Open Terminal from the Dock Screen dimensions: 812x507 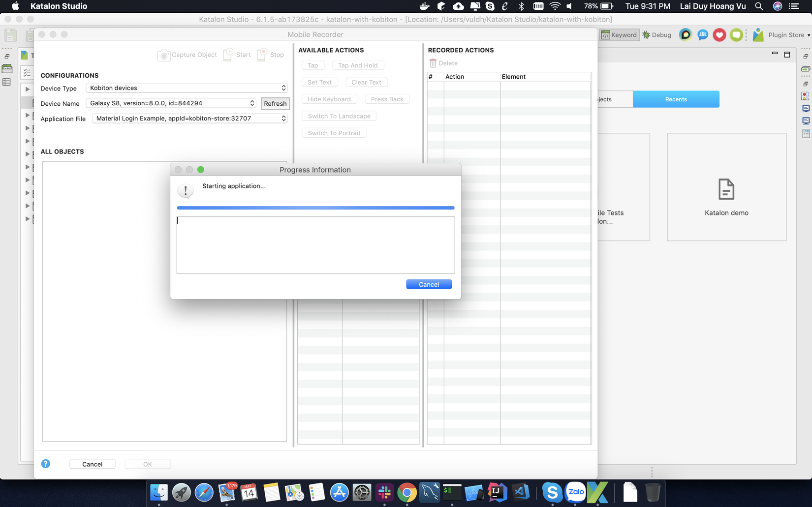point(452,492)
